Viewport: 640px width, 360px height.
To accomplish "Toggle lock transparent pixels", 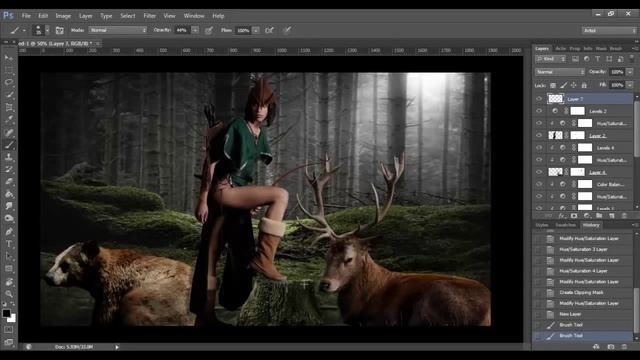I will click(553, 85).
